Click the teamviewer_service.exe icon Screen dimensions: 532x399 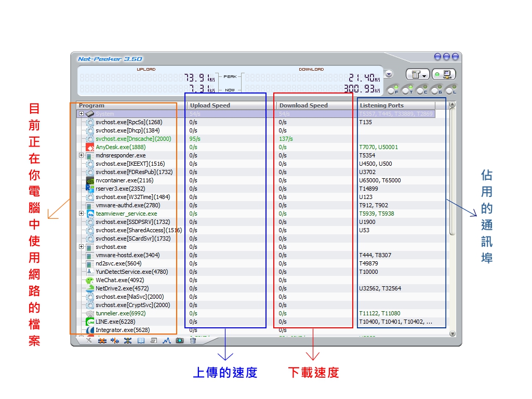[90, 214]
